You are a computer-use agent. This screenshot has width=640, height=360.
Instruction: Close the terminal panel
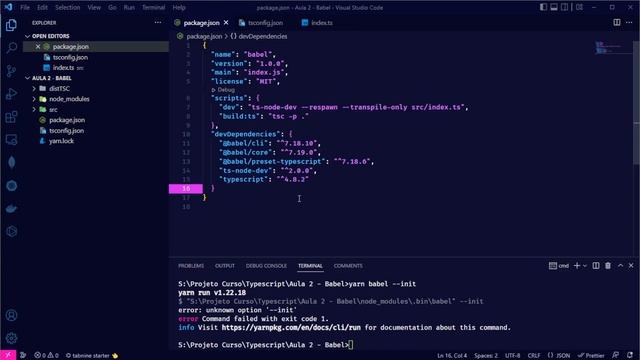click(x=631, y=266)
